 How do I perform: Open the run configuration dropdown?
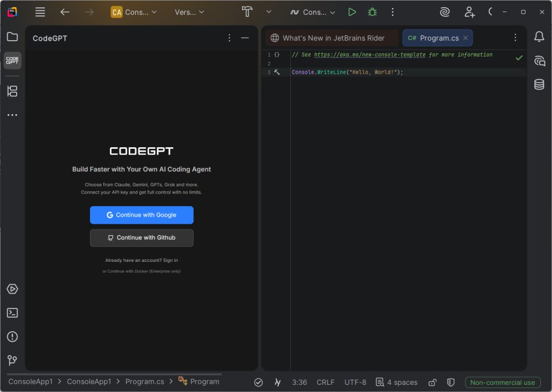pos(312,12)
